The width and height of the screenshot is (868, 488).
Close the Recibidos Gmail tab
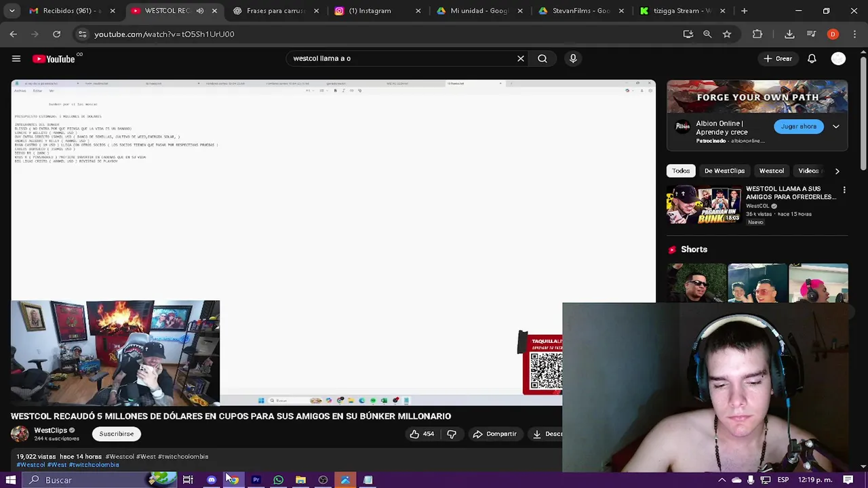coord(113,11)
